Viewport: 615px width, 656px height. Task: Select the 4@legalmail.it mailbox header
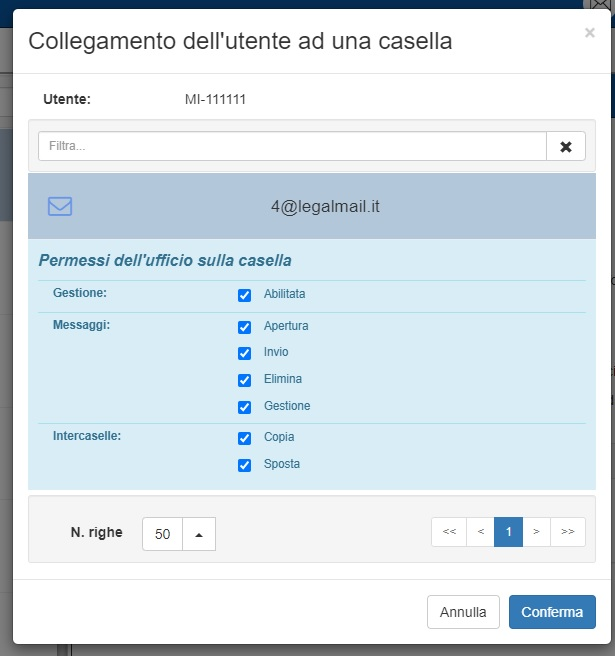point(325,207)
